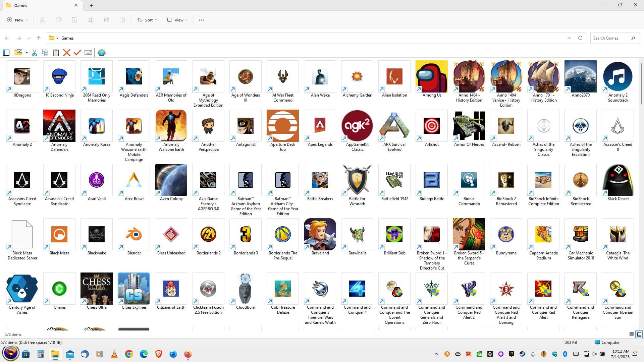
Task: Select the 9Dragons shortcut
Action: (x=22, y=79)
